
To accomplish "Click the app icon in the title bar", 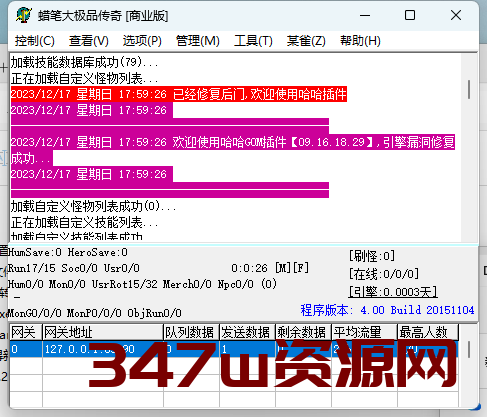I will pyautogui.click(x=24, y=15).
